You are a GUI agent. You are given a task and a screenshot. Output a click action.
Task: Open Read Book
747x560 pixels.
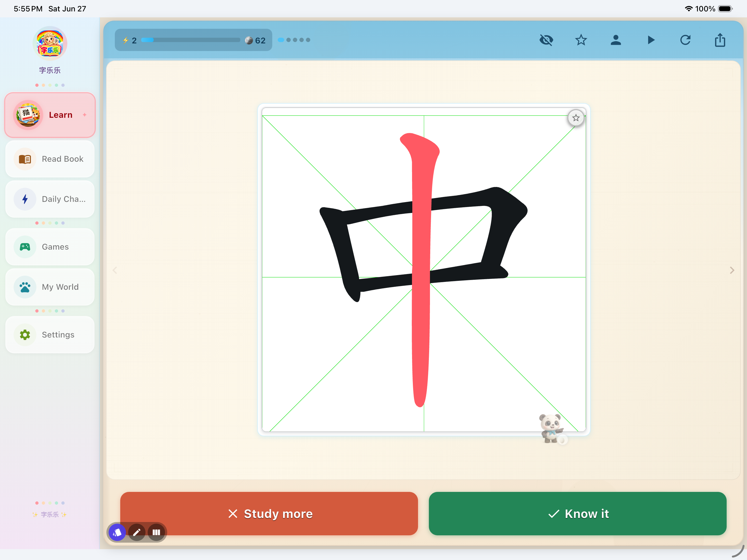pos(50,159)
